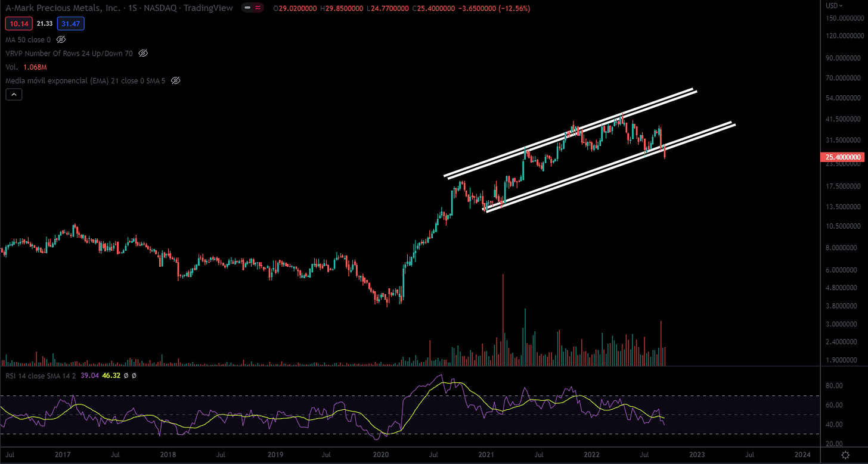Click the 21.33 spread value

(44, 24)
